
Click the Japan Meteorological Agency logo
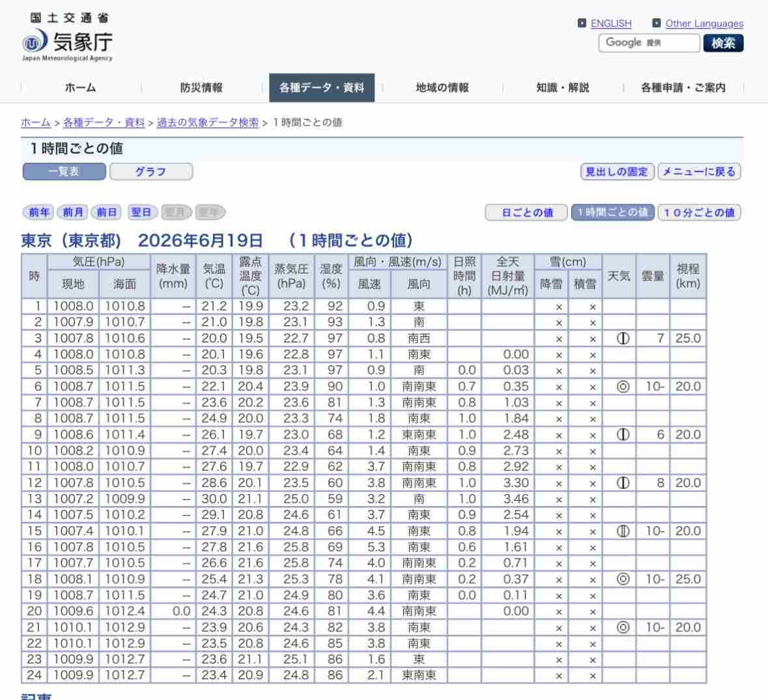(x=68, y=38)
